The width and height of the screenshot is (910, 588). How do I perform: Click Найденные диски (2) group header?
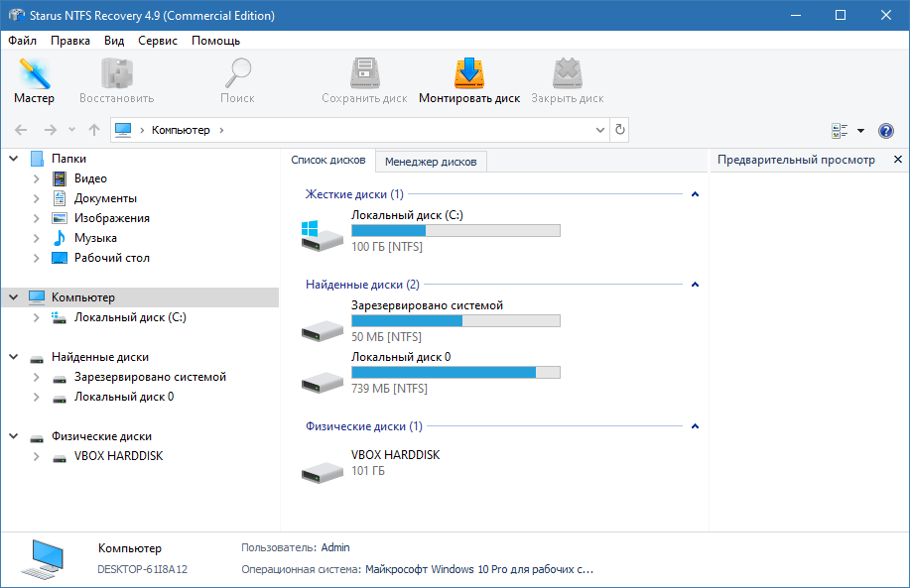(362, 285)
